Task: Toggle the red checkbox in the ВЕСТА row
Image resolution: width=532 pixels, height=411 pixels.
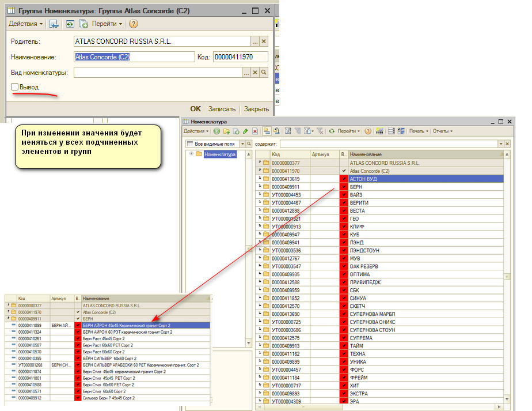Action: pyautogui.click(x=344, y=211)
